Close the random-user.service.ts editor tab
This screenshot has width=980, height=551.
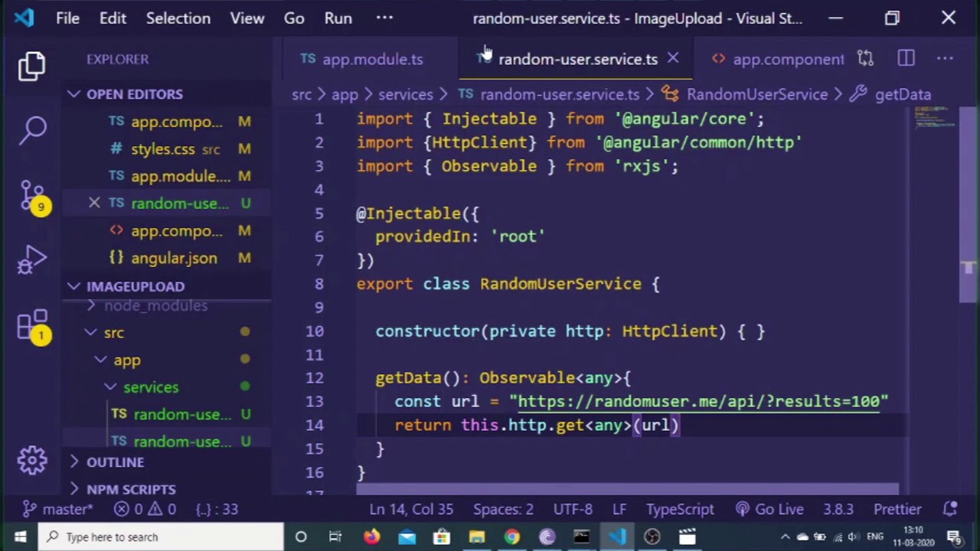tap(673, 58)
